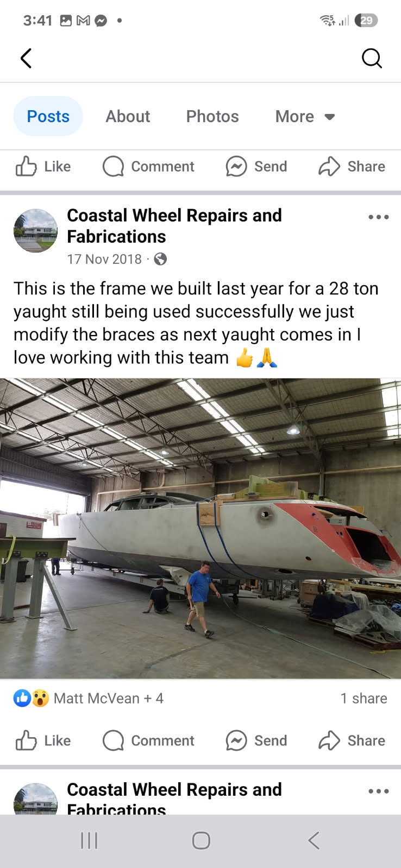The width and height of the screenshot is (401, 868).
Task: Tap Android home button in navigation bar
Action: [x=201, y=841]
